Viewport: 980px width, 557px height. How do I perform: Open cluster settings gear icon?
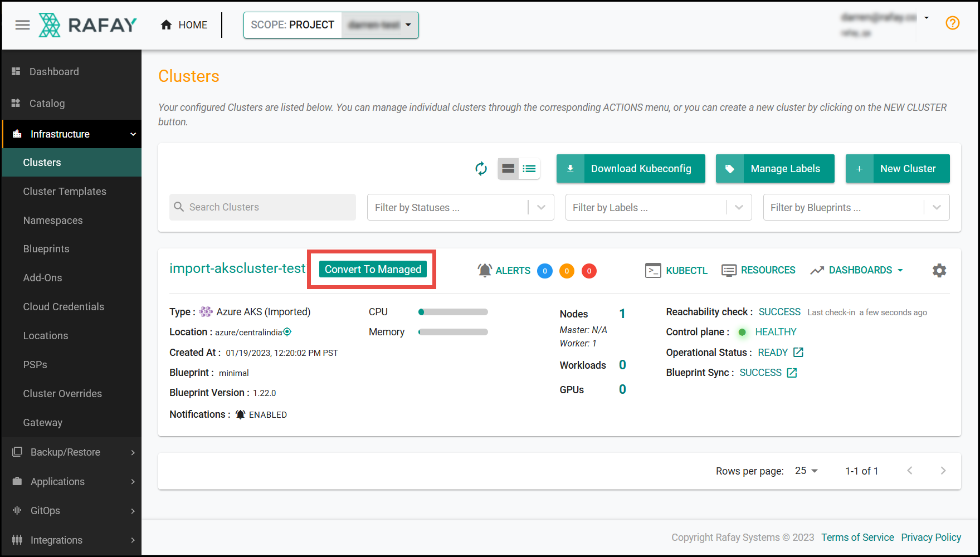point(939,270)
